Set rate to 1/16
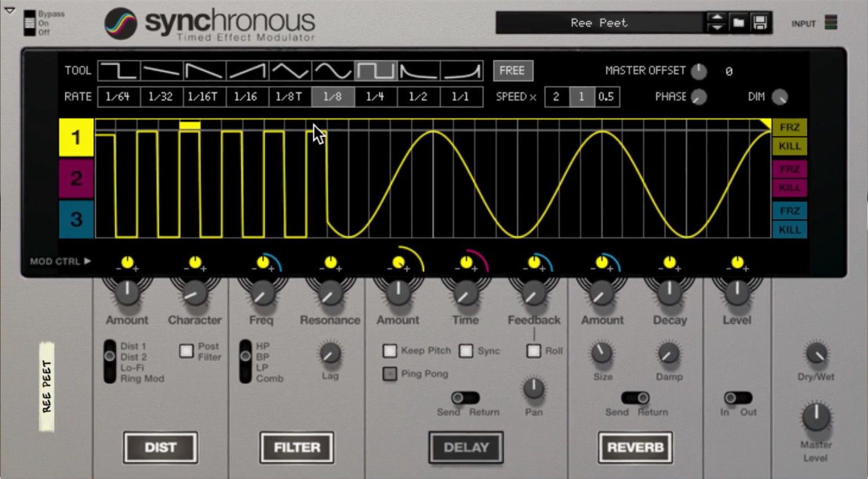This screenshot has height=479, width=868. tap(247, 97)
